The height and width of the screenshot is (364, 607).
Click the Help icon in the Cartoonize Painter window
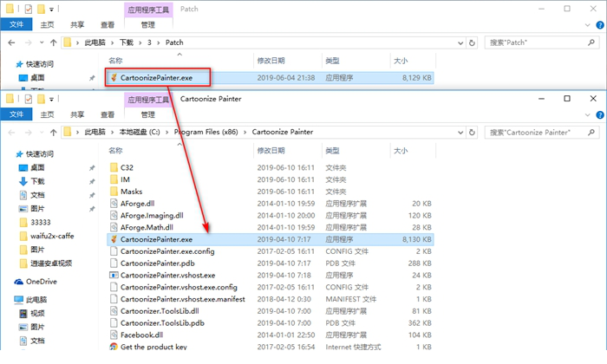coord(599,114)
